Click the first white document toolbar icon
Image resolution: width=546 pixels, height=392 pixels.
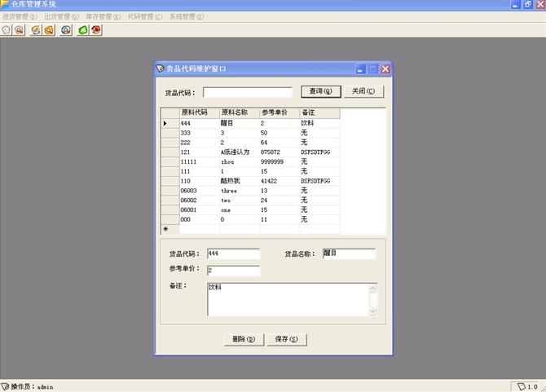pos(7,30)
